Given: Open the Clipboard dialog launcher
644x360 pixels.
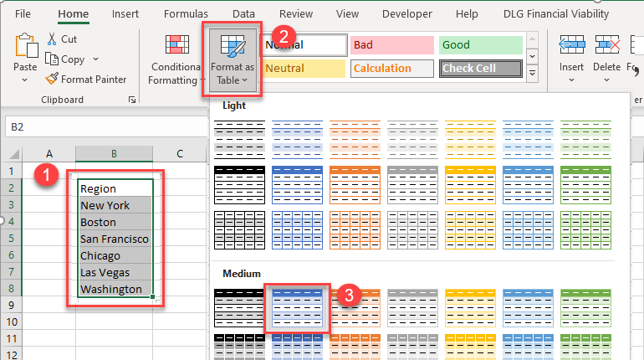Looking at the screenshot, I should [131, 100].
